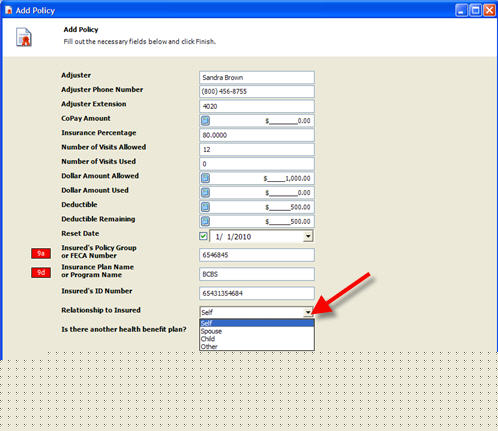Viewport: 498px width, 431px height.
Task: Close the Add Policy window
Action: pyautogui.click(x=489, y=10)
